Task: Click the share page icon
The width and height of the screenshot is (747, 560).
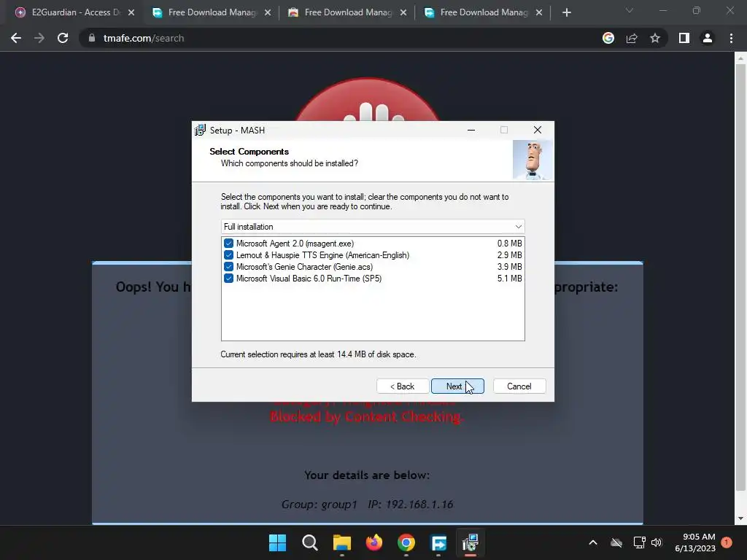Action: (632, 38)
